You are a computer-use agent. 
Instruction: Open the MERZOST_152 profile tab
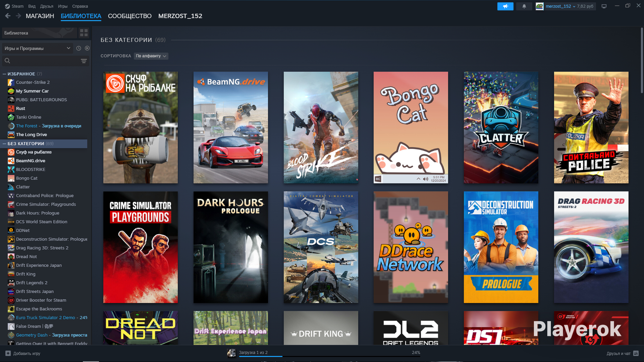tap(180, 16)
